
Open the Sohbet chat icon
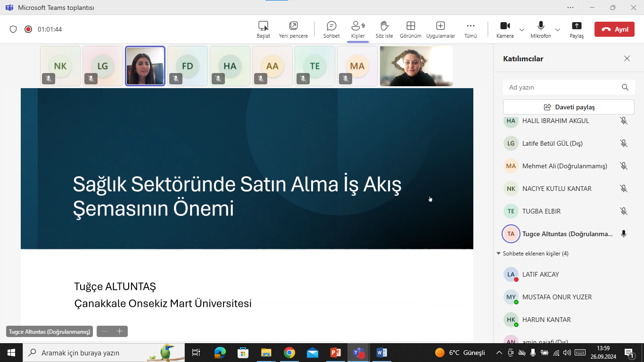coord(331,29)
